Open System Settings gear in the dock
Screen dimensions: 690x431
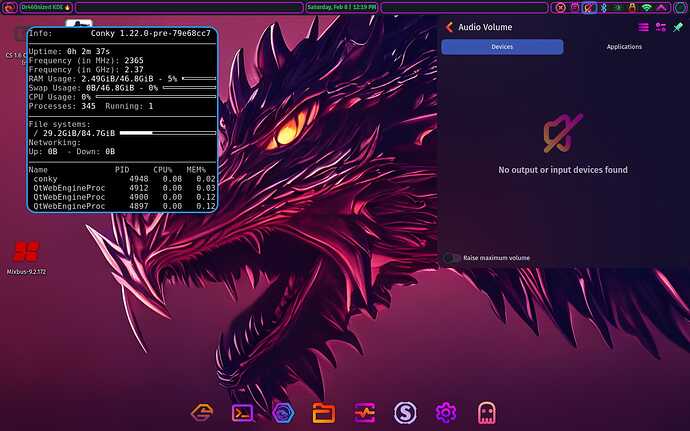click(445, 413)
